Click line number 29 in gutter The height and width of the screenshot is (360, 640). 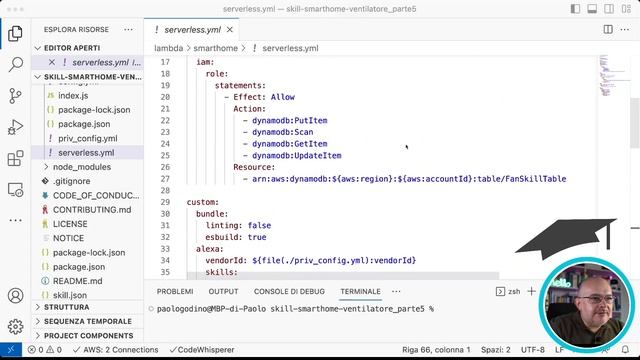[x=165, y=202]
